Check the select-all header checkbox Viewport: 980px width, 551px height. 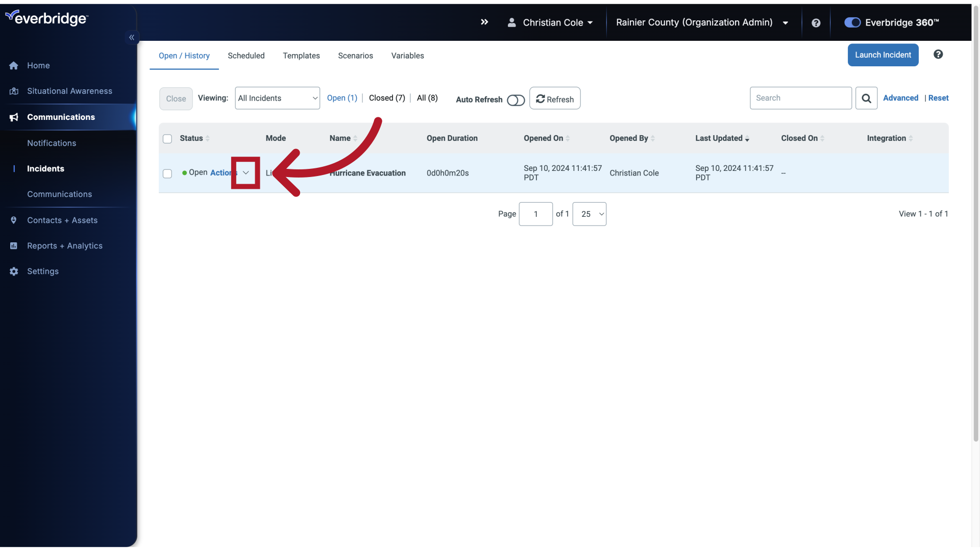point(167,139)
